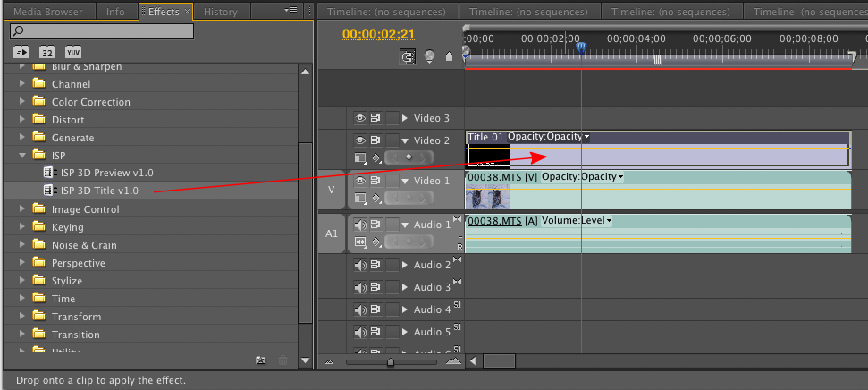Click the Video 2 show keyframes icon
This screenshot has width=868, height=390.
(376, 158)
